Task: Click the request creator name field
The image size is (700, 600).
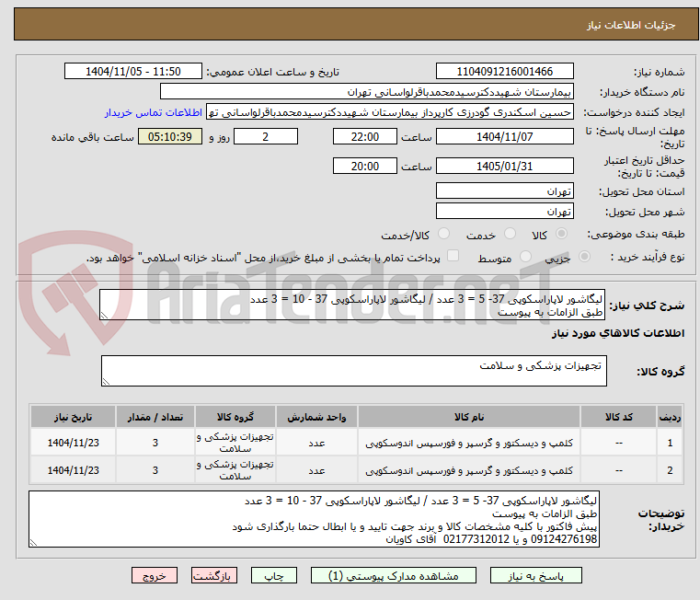Action: click(390, 112)
